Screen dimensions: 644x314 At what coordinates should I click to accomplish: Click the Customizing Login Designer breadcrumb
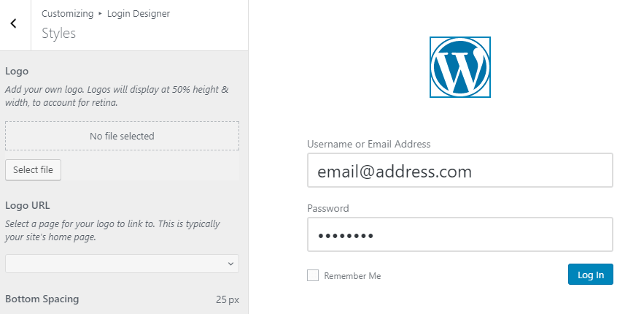coord(106,14)
